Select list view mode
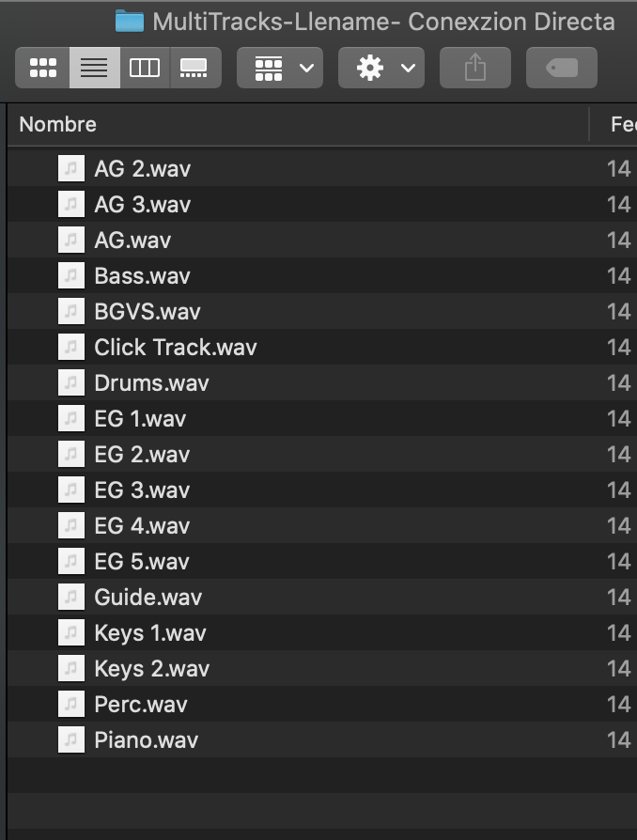Viewport: 637px width, 840px height. 94,68
